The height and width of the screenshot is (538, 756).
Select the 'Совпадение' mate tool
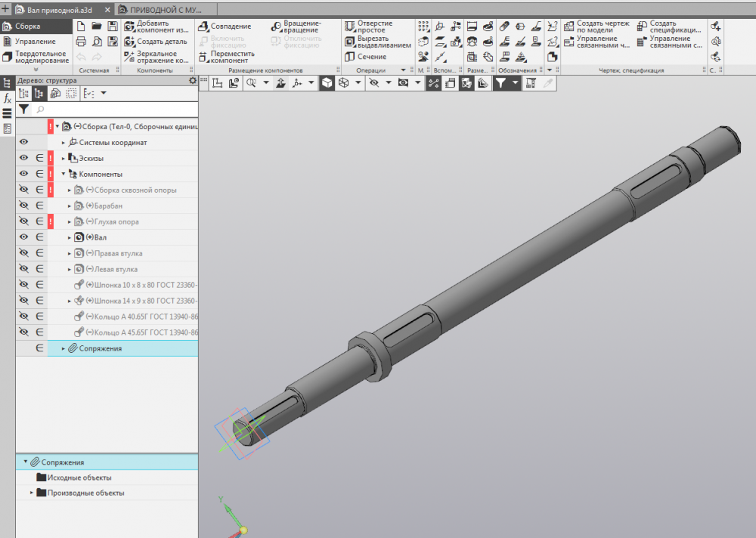point(203,26)
